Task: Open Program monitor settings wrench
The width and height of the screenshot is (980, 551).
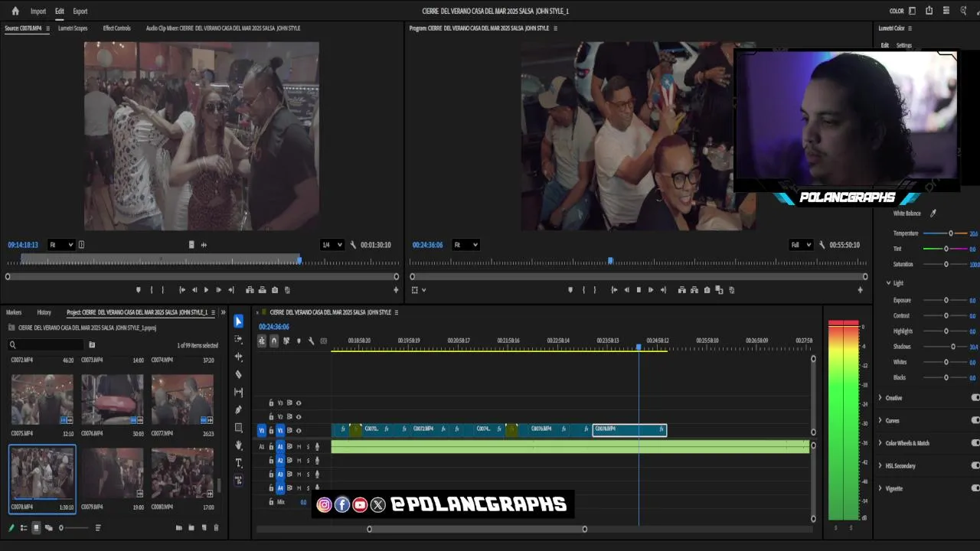Action: click(822, 245)
